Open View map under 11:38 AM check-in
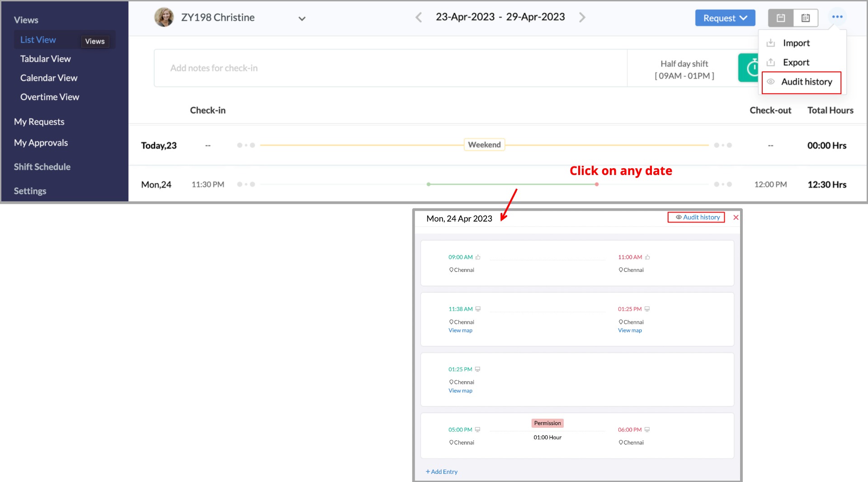The width and height of the screenshot is (868, 482). coord(460,331)
